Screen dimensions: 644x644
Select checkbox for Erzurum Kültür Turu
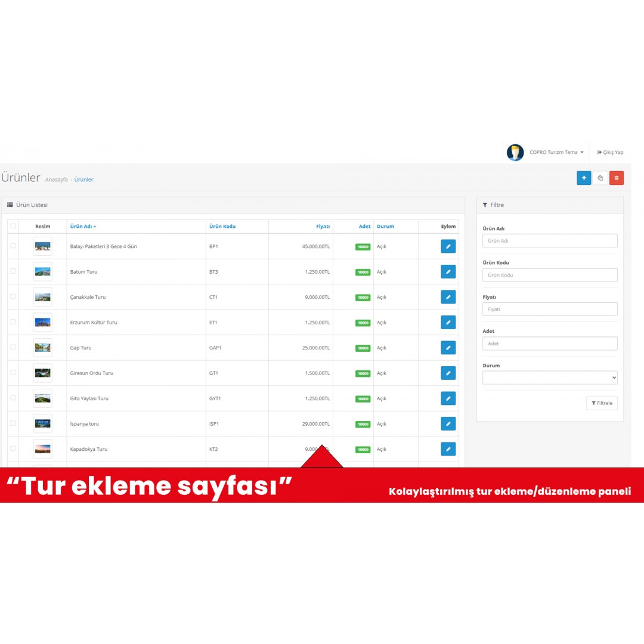pyautogui.click(x=13, y=322)
